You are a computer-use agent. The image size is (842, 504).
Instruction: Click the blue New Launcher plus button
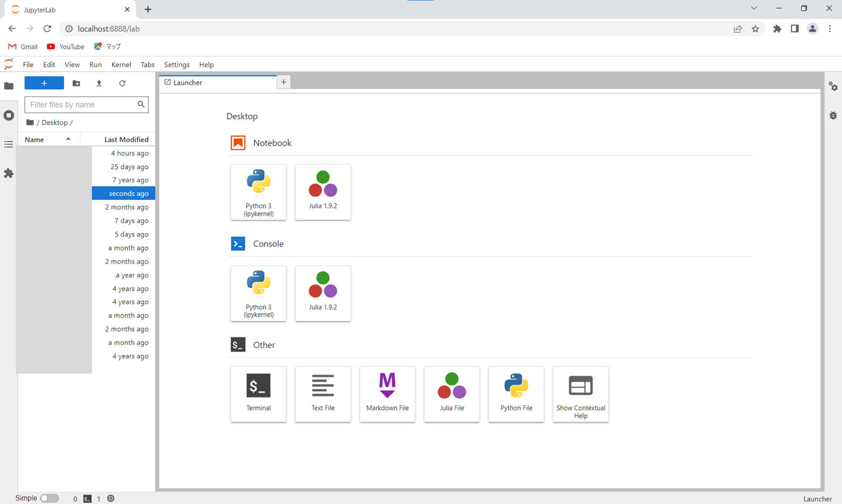(x=44, y=83)
